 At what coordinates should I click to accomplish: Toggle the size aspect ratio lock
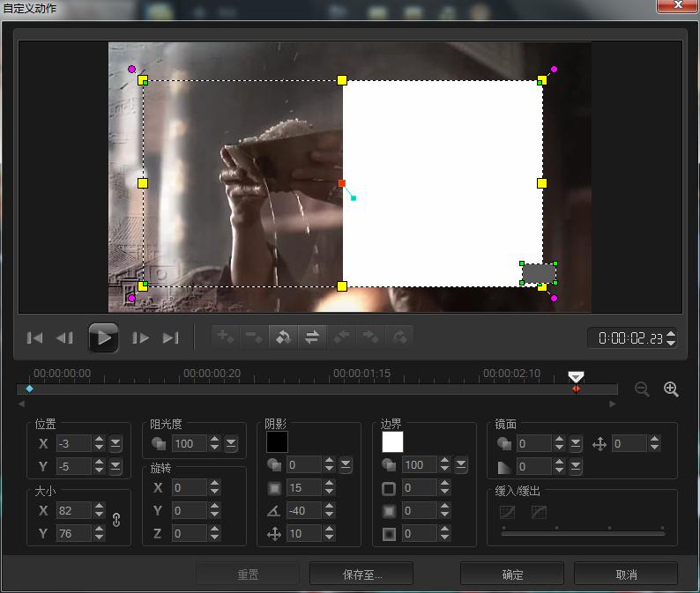point(116,521)
